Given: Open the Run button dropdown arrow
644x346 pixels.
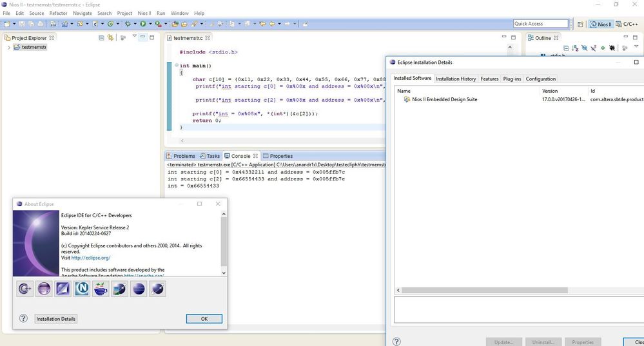Looking at the screenshot, I should (x=150, y=24).
